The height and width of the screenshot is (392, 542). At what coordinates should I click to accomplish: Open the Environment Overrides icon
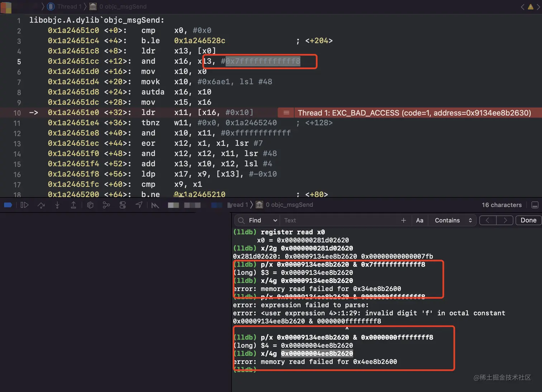click(x=123, y=205)
